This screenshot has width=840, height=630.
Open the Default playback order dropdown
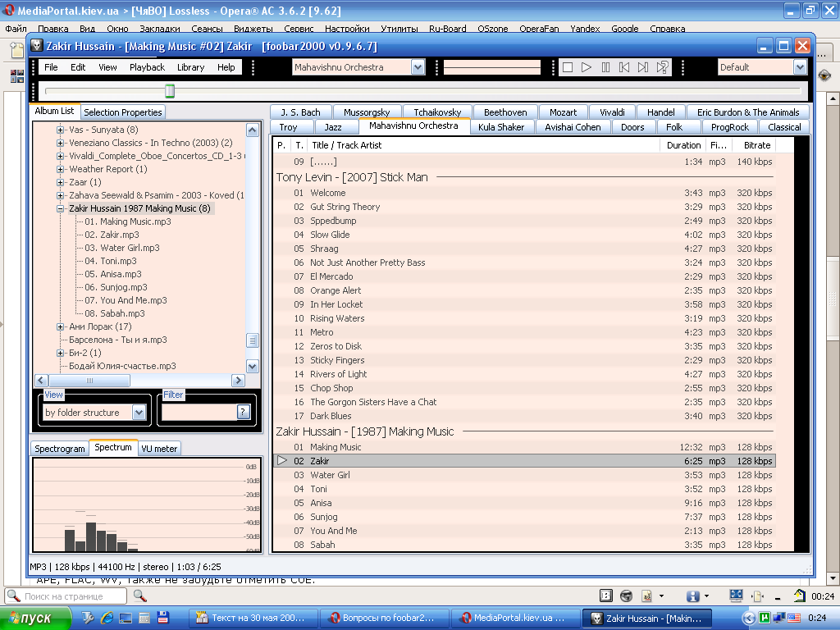[800, 67]
